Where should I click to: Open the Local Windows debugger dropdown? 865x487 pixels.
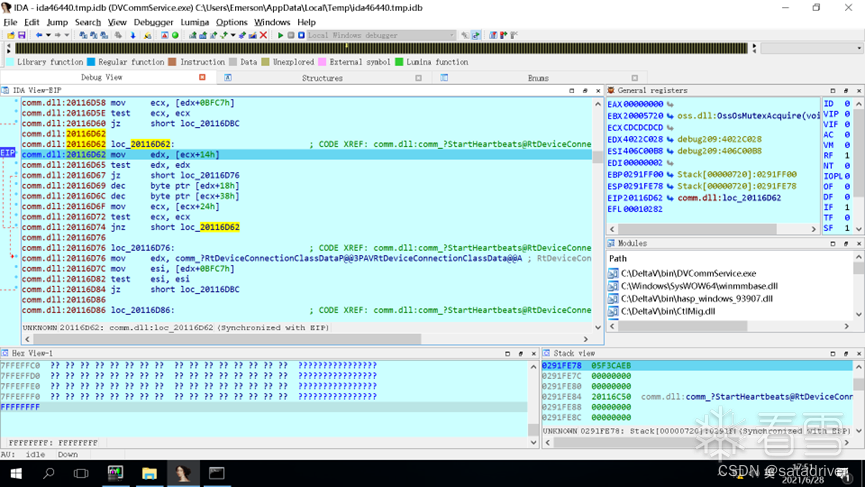[x=380, y=35]
